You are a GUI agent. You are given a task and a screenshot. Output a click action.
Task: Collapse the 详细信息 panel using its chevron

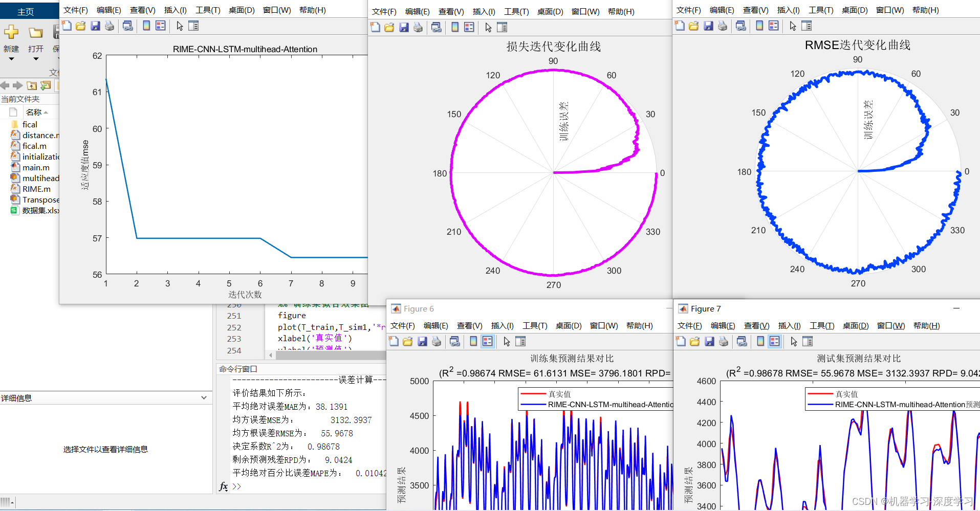(205, 397)
